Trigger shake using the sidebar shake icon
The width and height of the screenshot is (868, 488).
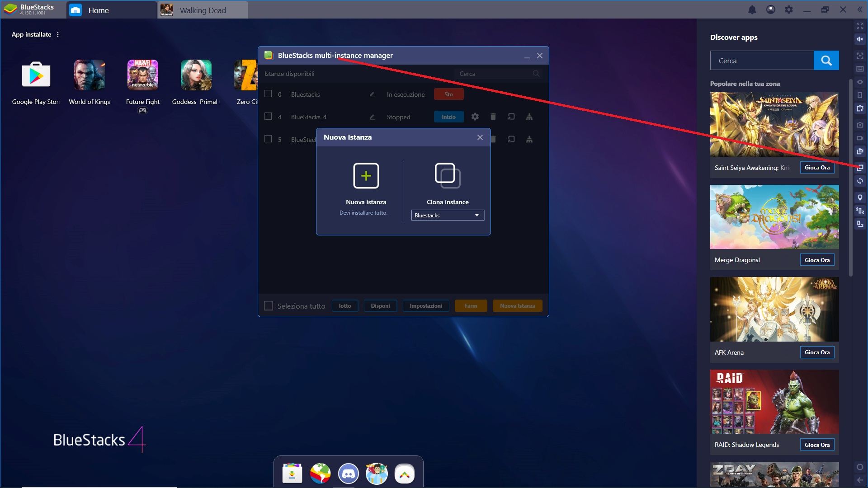pos(860,211)
